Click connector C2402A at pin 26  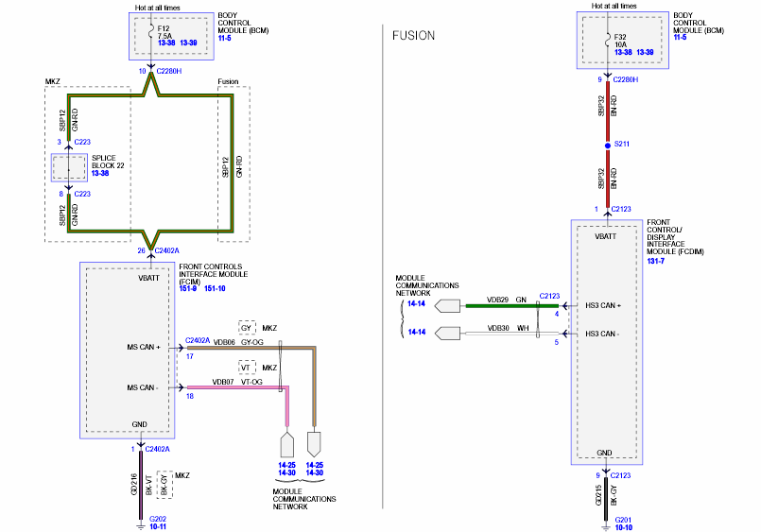click(x=167, y=250)
